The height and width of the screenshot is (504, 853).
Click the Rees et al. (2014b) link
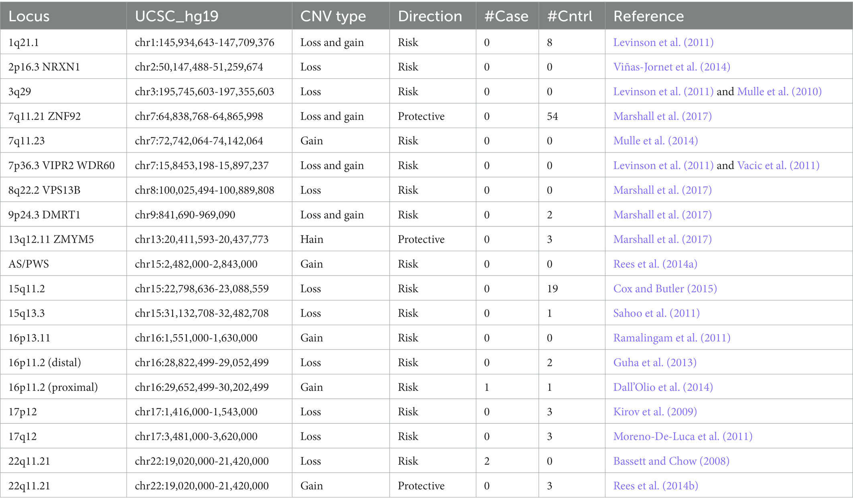(655, 486)
